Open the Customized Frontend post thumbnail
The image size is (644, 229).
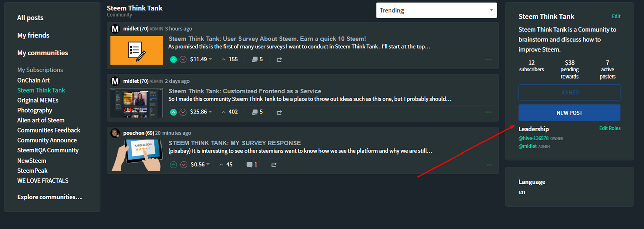pos(136,103)
